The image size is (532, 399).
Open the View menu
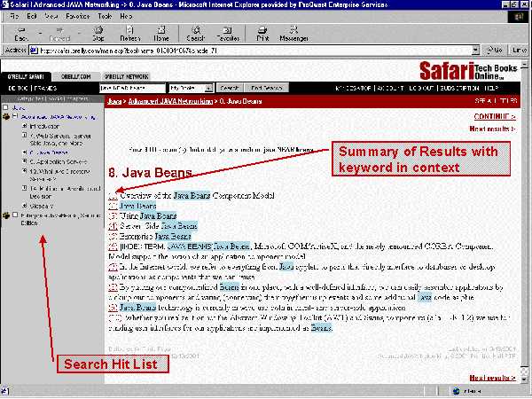click(x=51, y=16)
